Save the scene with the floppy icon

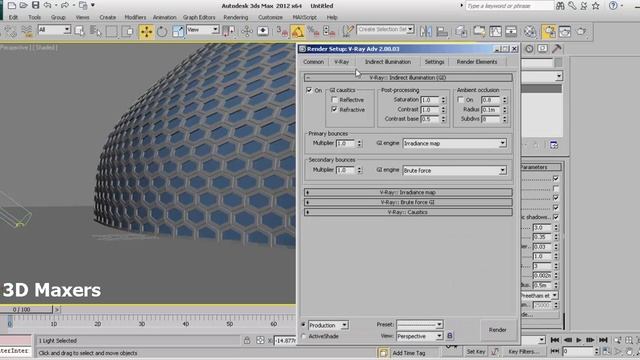coord(36,6)
